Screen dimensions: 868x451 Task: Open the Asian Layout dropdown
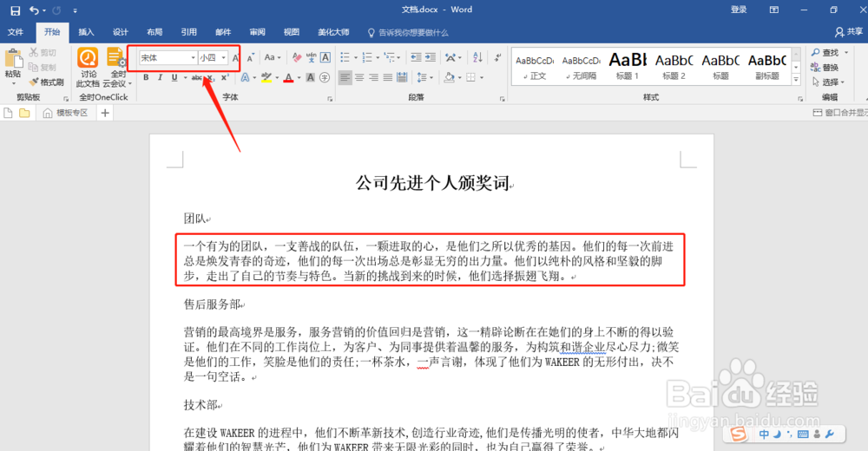coord(453,57)
